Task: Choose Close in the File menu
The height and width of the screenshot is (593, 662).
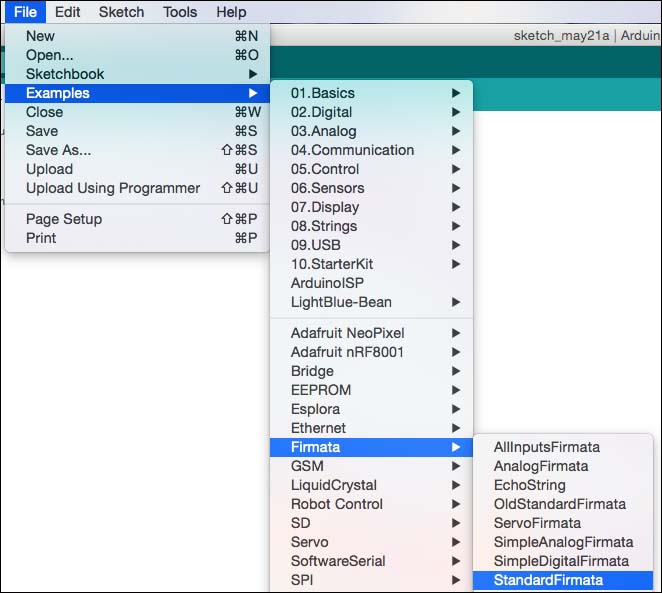Action: [137, 112]
